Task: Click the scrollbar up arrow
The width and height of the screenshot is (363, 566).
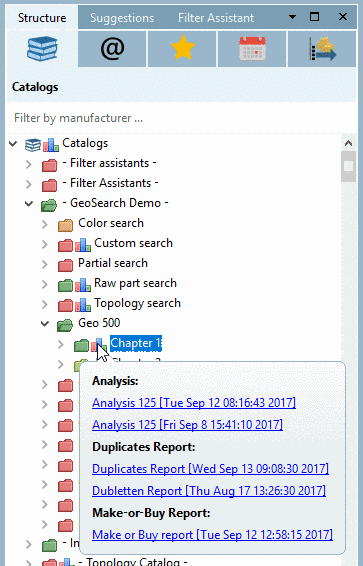Action: point(348,143)
